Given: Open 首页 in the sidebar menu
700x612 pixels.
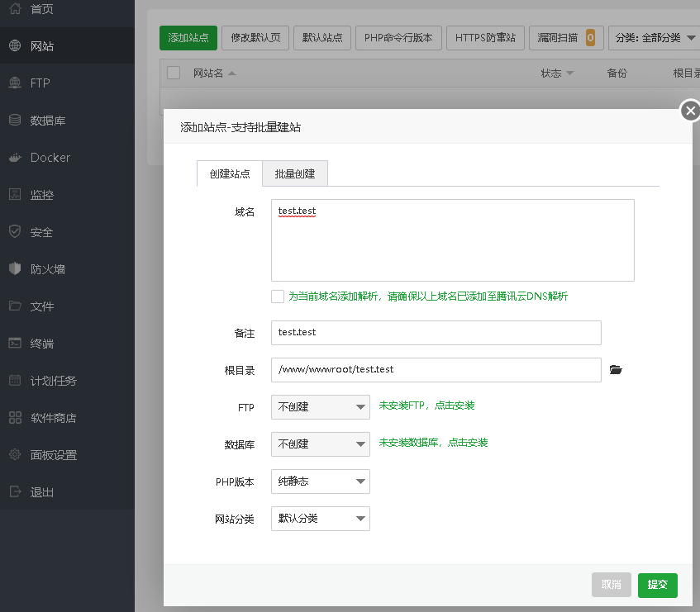Looking at the screenshot, I should click(67, 8).
